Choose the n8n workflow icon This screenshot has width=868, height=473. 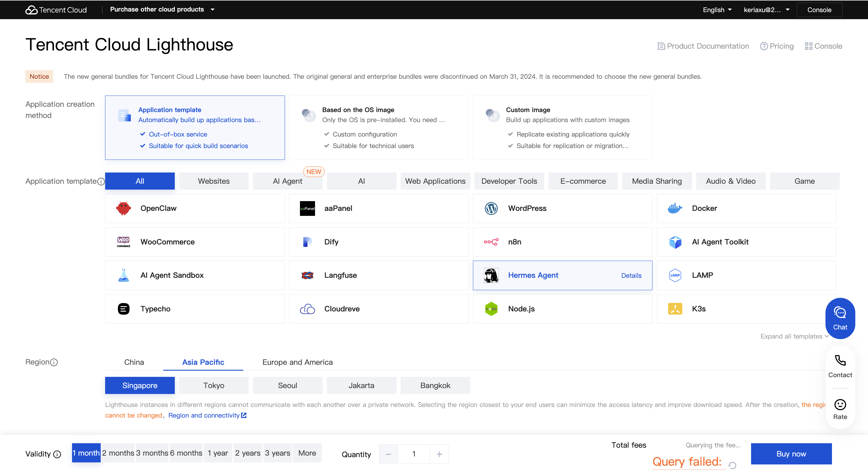[x=491, y=242]
